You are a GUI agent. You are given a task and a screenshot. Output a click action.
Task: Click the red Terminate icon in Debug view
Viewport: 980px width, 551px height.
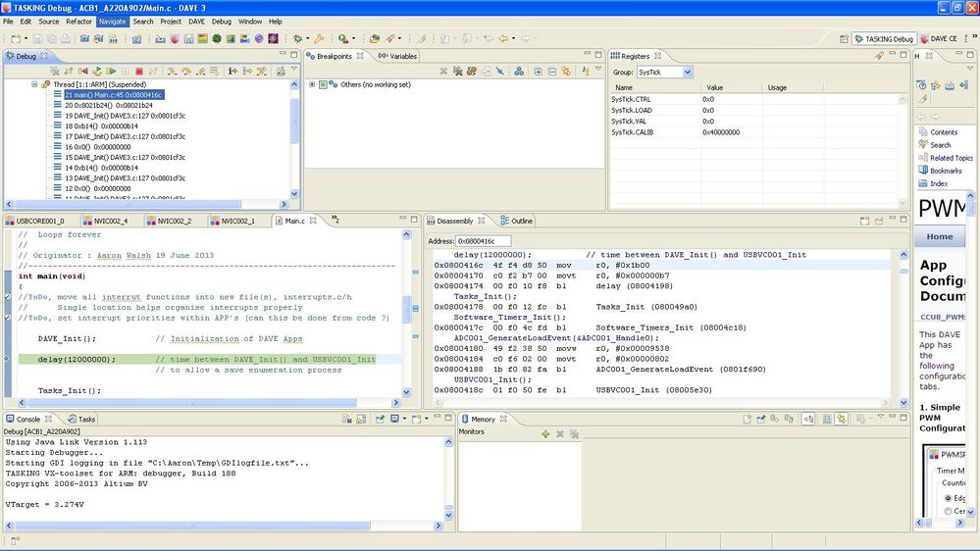pos(139,72)
